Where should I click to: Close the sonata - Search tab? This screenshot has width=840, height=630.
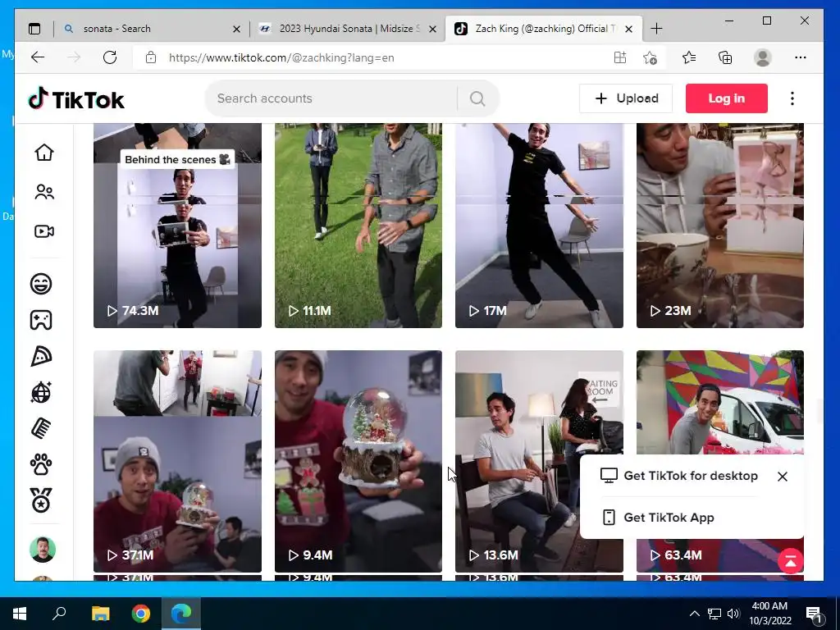click(236, 29)
